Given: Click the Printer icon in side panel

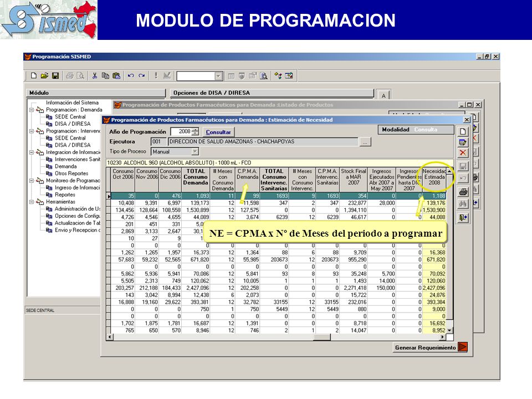Looking at the screenshot, I should 463,192.
